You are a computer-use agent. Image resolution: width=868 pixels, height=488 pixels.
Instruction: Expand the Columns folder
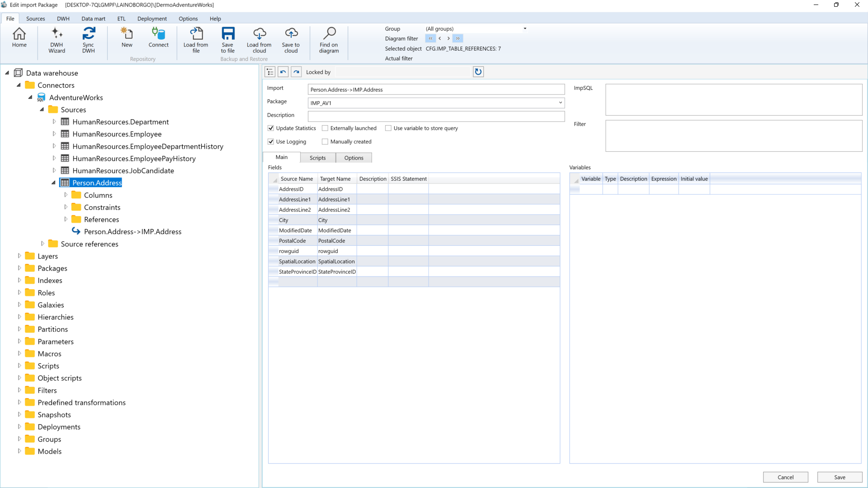click(x=66, y=195)
